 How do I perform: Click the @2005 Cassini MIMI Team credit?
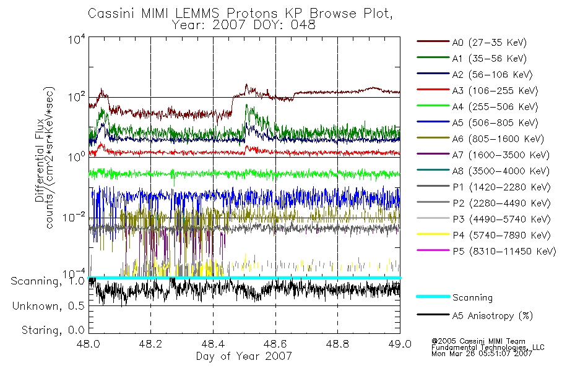pos(478,341)
